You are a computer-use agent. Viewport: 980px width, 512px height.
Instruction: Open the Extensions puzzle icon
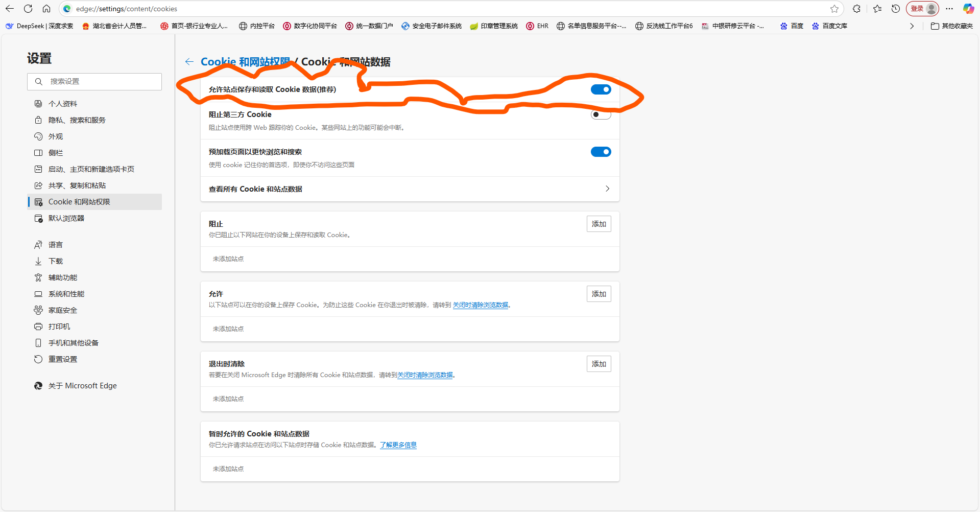coord(856,9)
